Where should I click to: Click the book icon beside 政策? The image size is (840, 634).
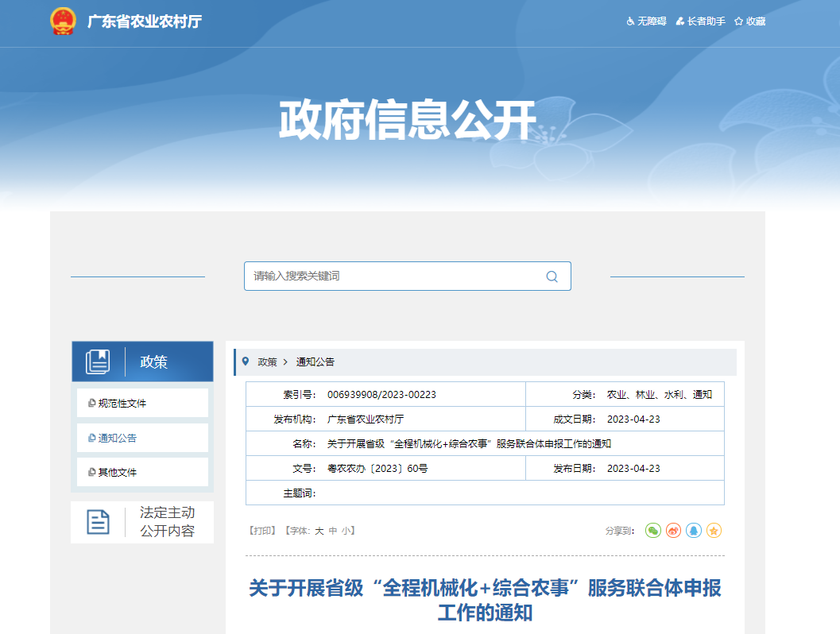pyautogui.click(x=98, y=361)
